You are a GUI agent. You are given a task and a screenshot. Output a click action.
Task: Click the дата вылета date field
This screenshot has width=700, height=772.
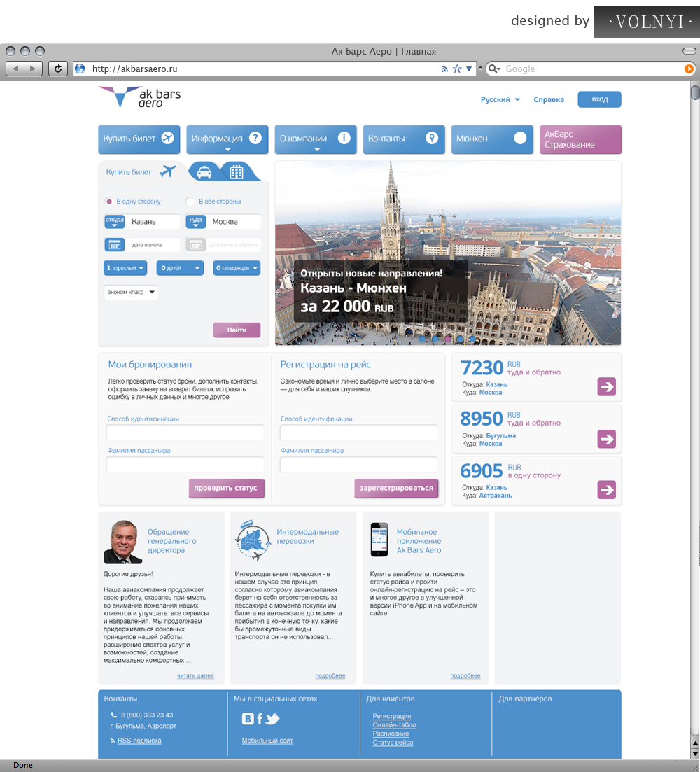coord(153,245)
